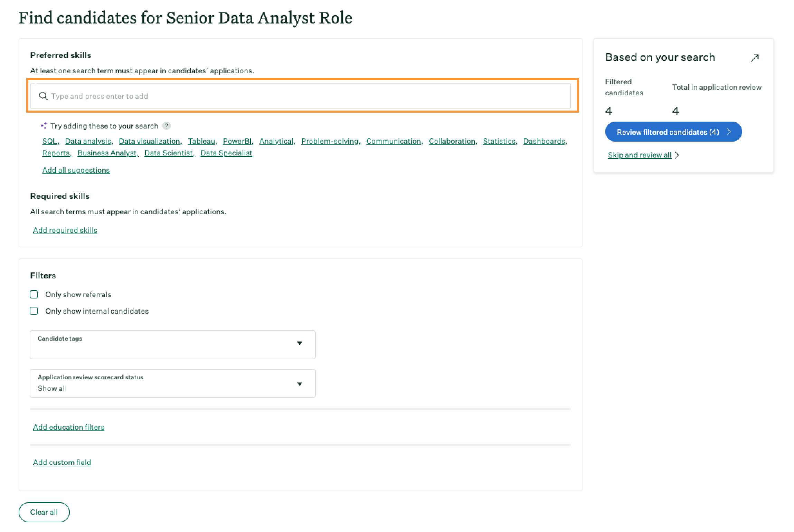Click Add custom field link
Image resolution: width=794 pixels, height=532 pixels.
tap(62, 463)
